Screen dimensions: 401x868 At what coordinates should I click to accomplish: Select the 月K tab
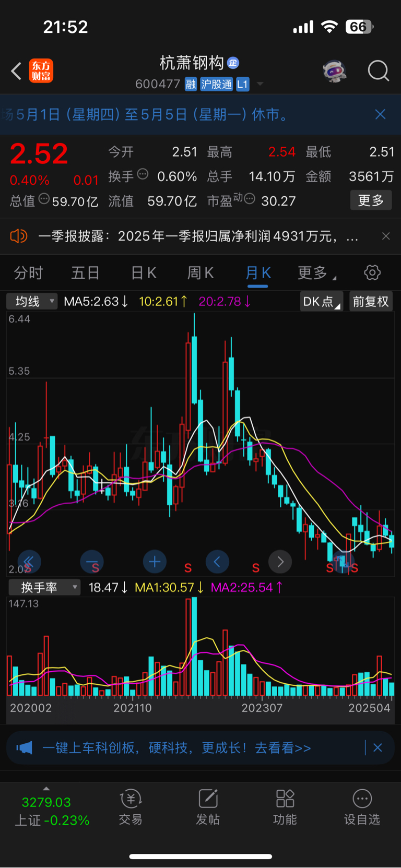(x=258, y=274)
